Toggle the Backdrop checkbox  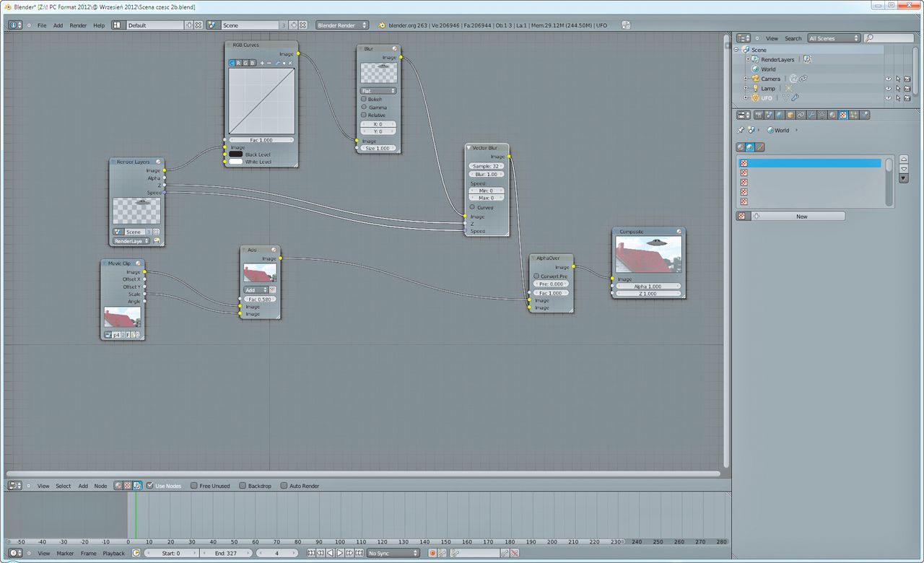[x=243, y=486]
